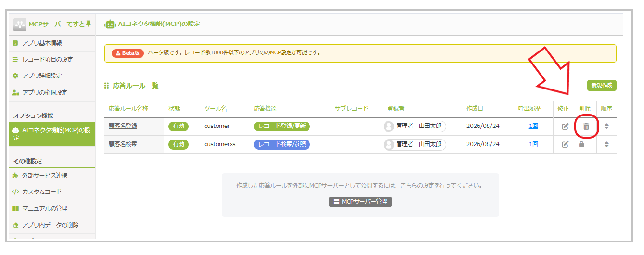Open アプリ内データの削除 page
This screenshot has height=255, width=644.
tap(52, 225)
